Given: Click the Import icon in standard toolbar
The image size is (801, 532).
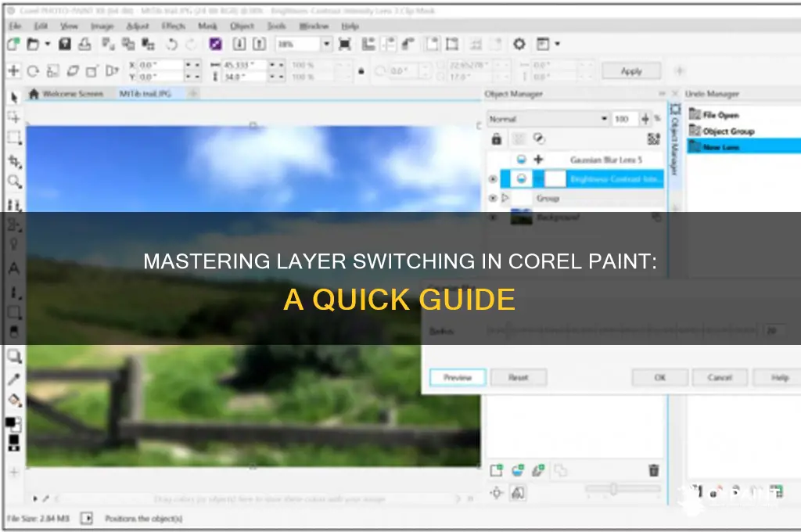Looking at the screenshot, I should [x=239, y=45].
